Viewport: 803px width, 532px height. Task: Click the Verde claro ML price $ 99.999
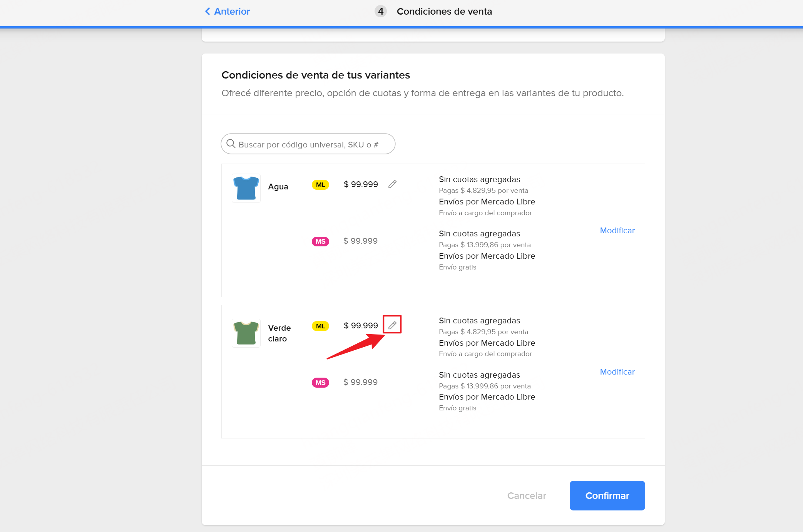(x=361, y=326)
